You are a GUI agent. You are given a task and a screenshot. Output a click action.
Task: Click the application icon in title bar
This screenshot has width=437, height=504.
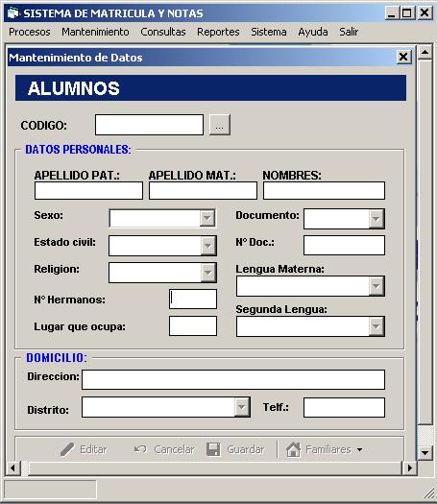click(x=13, y=13)
